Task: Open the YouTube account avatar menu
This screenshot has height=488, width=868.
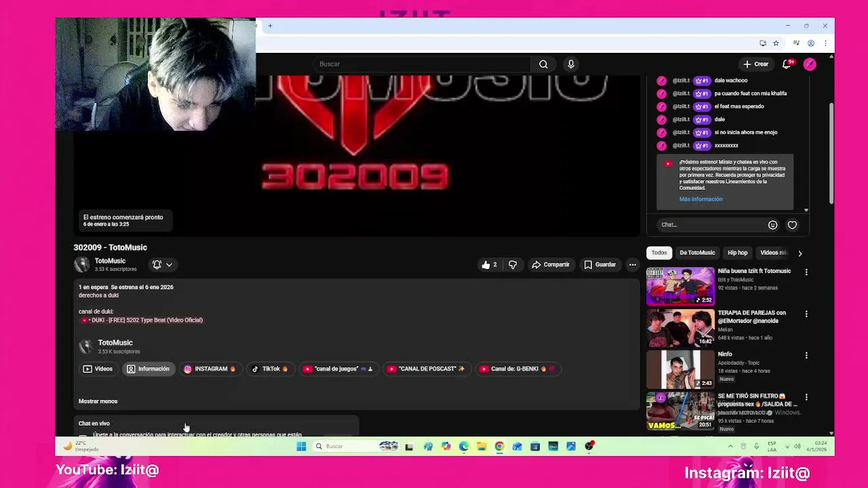Action: point(810,64)
